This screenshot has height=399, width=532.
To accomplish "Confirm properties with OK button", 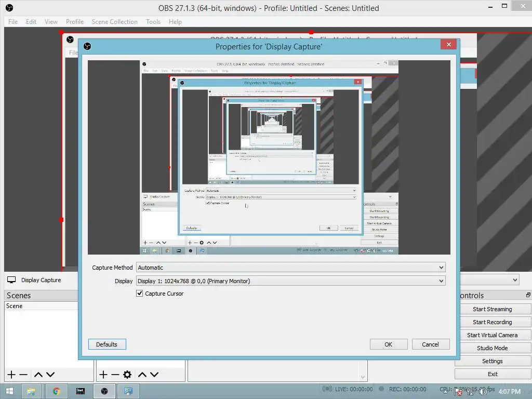I will (389, 344).
